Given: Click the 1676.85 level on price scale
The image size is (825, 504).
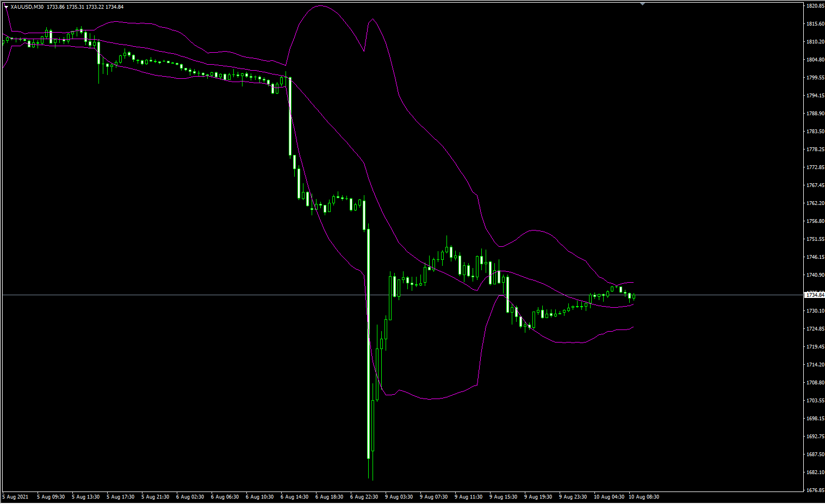Looking at the screenshot, I should coord(815,490).
